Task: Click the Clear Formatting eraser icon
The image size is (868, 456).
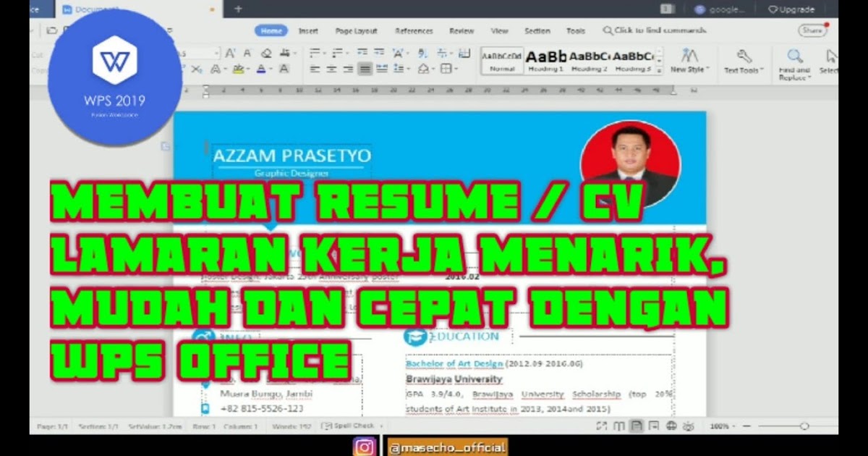Action: point(266,54)
